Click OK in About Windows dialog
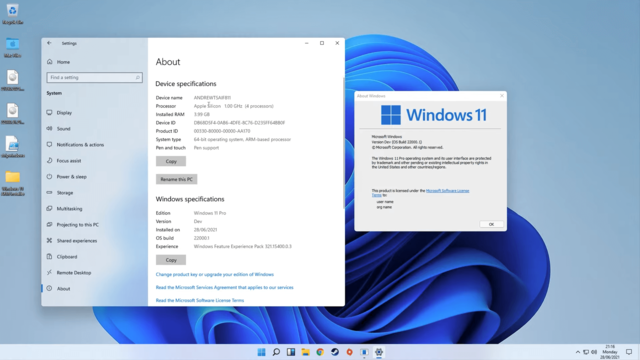Screen dimensions: 640x360 pyautogui.click(x=491, y=224)
